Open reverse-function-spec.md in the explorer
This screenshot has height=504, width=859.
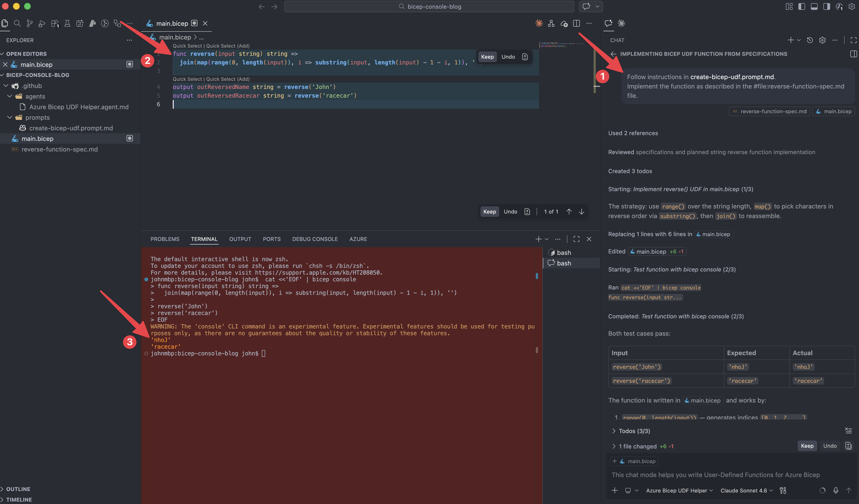point(60,149)
